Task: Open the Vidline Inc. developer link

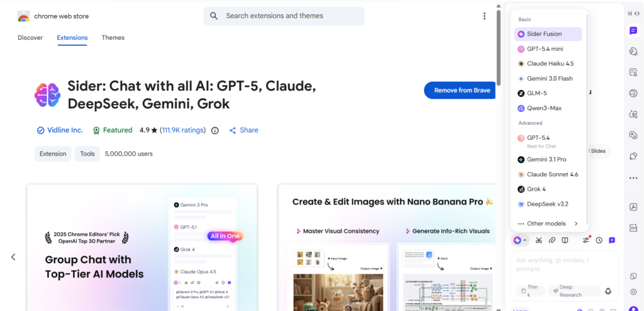Action: point(65,130)
